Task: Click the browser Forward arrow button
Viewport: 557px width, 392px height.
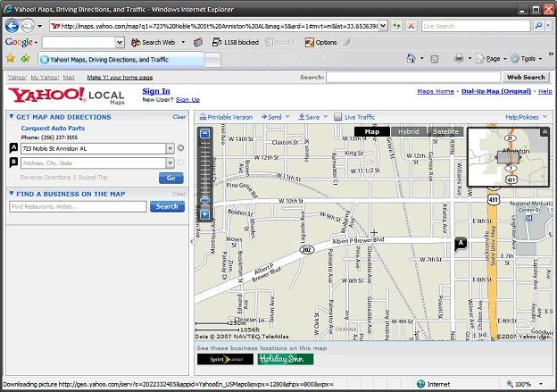Action: [x=27, y=26]
